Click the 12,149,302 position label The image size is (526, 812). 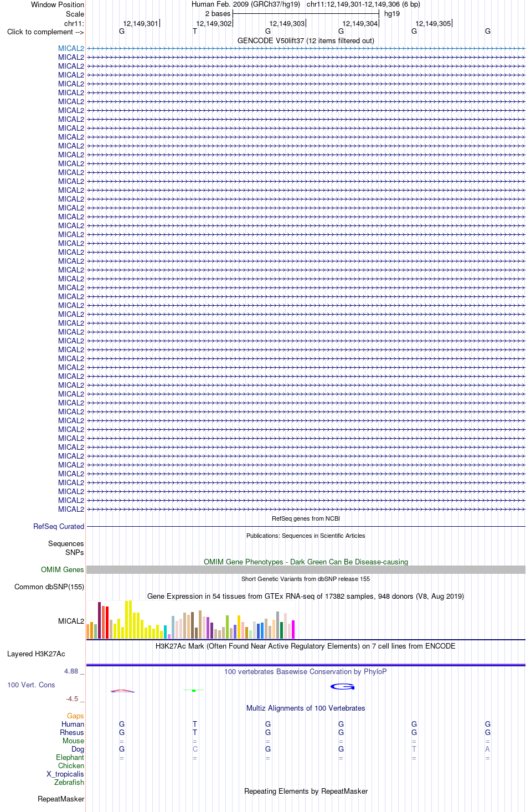[x=214, y=23]
